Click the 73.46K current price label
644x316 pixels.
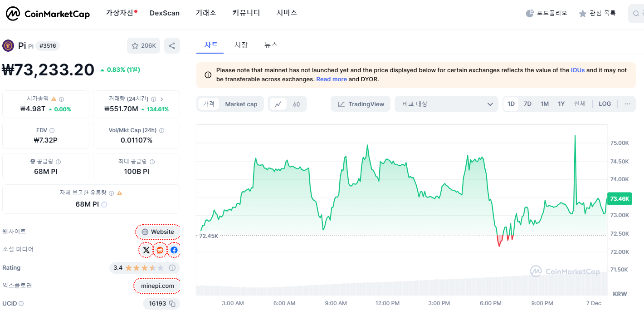coord(620,199)
